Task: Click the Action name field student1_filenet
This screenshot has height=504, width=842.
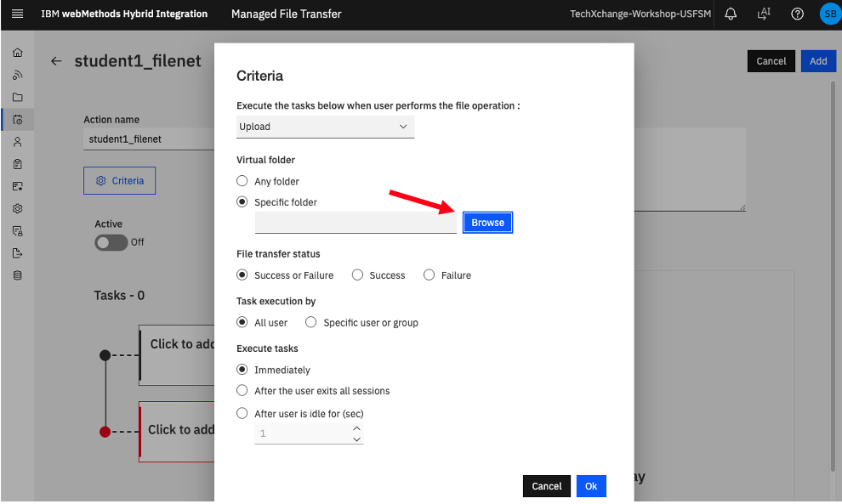Action: pyautogui.click(x=149, y=139)
